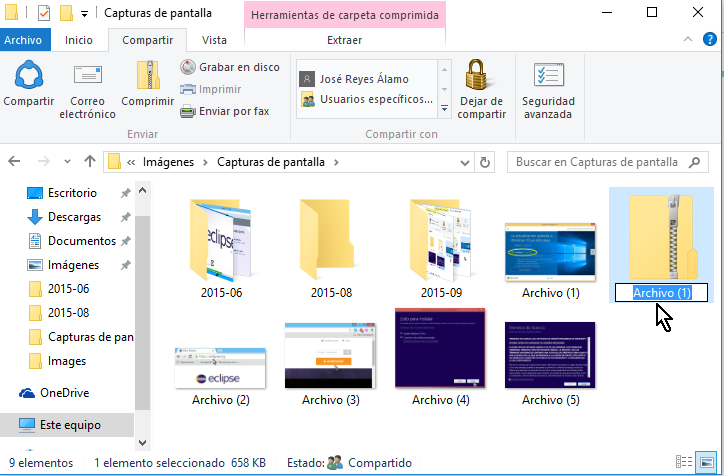Choose Enviar por fax
724x476 pixels.
(x=224, y=111)
